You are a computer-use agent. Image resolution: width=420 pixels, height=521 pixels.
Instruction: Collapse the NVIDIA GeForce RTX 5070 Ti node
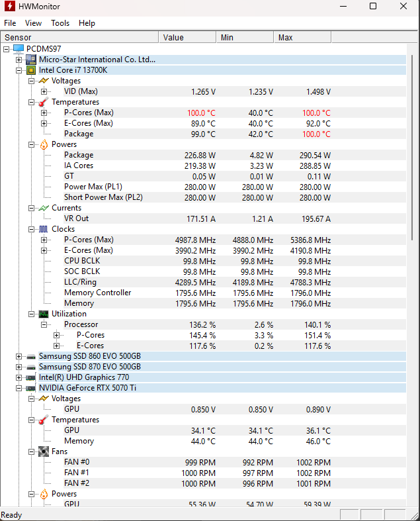click(19, 388)
